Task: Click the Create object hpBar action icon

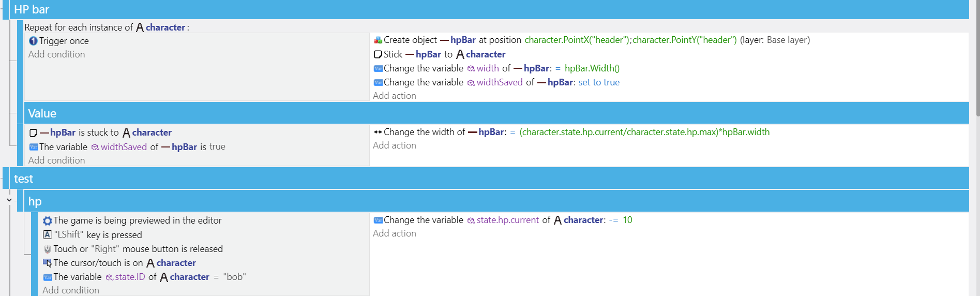Action: tap(378, 40)
